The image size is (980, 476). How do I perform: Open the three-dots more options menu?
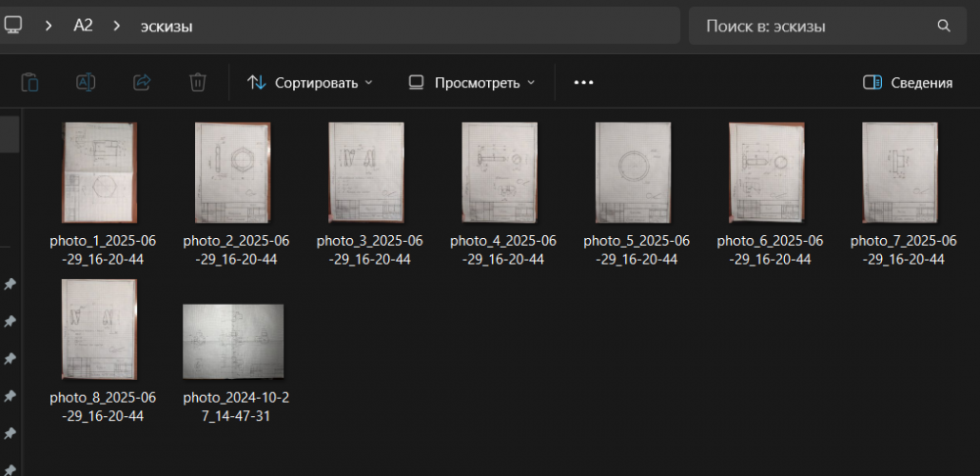click(x=583, y=82)
